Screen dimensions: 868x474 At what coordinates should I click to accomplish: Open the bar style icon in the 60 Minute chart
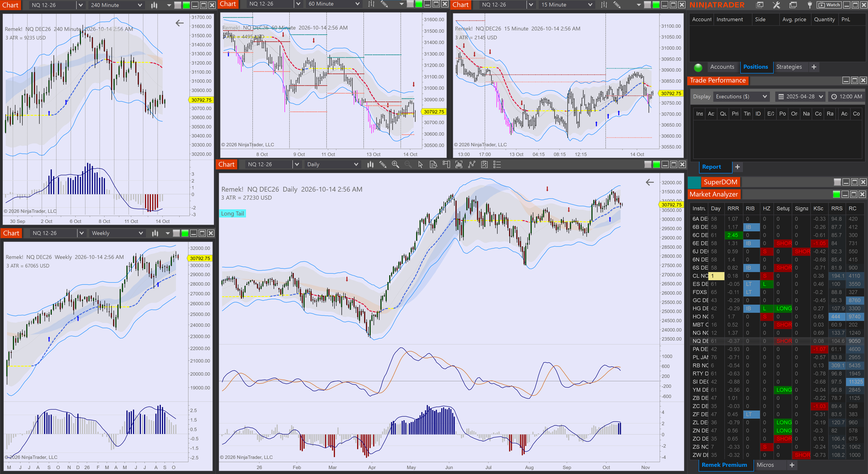(x=371, y=4)
